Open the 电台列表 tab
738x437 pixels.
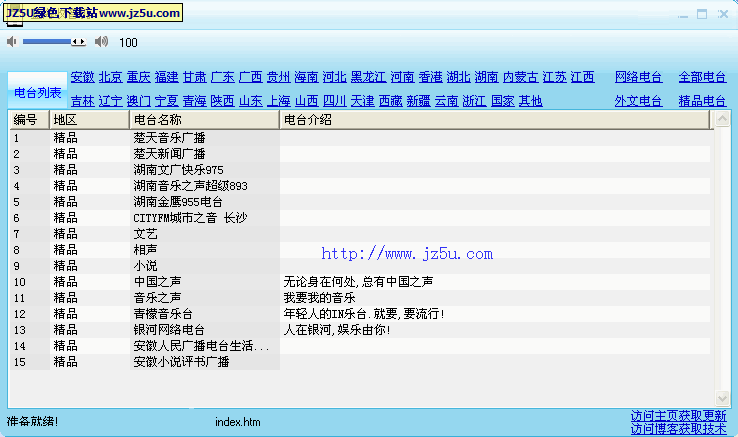38,93
